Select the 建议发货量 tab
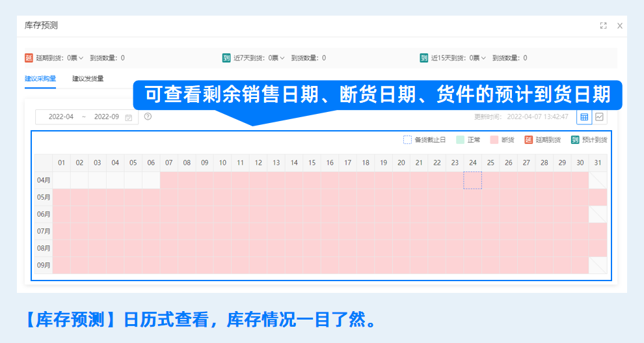The height and width of the screenshot is (343, 644). click(x=88, y=79)
